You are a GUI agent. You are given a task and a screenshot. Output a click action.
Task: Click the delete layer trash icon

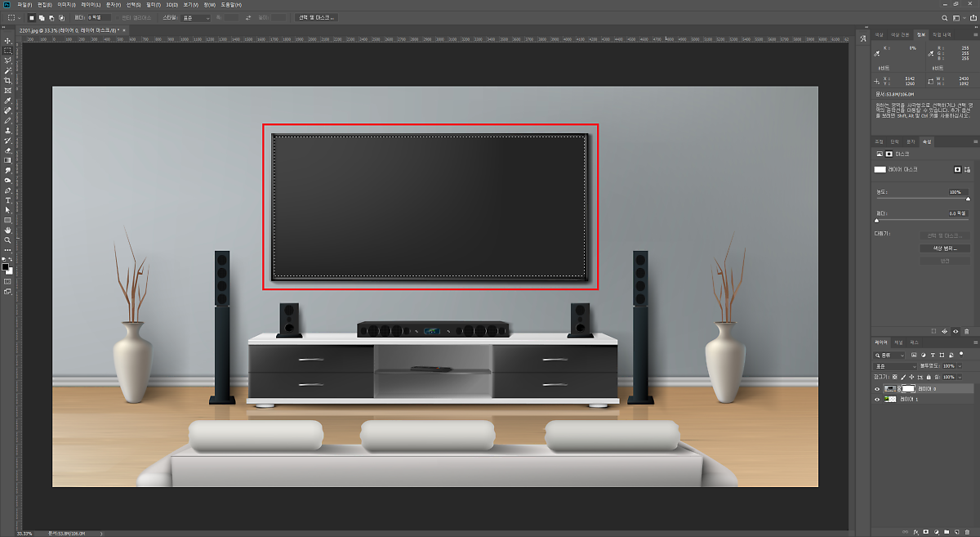coord(967,530)
